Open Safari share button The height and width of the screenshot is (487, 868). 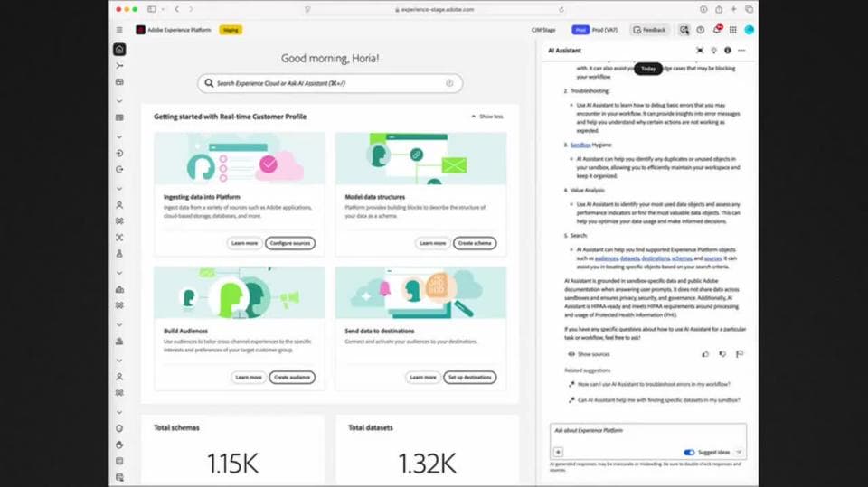pos(719,9)
